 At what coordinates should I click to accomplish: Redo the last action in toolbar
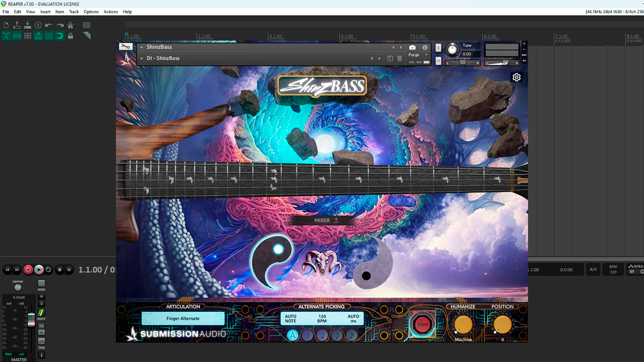click(60, 25)
